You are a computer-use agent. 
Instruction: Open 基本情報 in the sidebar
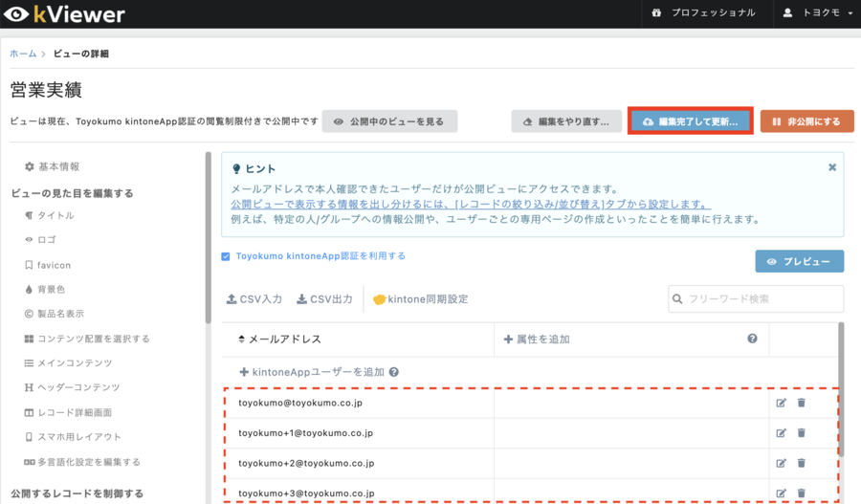pyautogui.click(x=53, y=166)
